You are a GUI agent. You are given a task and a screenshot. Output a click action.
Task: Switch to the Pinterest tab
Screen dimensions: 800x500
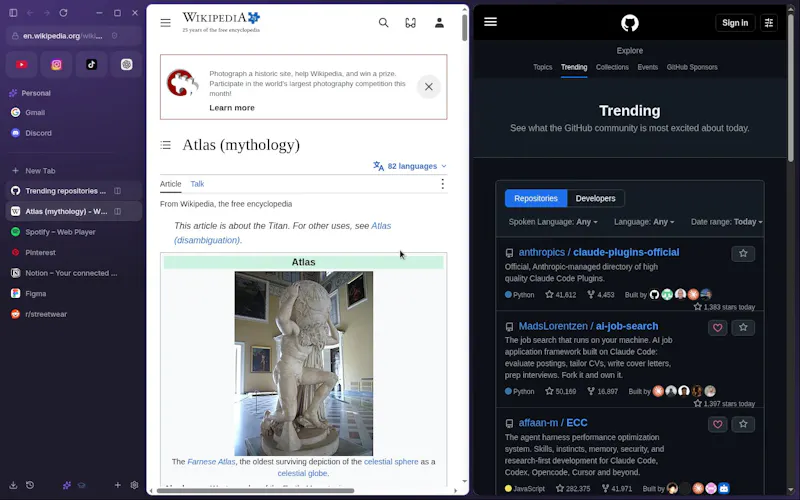(74, 252)
